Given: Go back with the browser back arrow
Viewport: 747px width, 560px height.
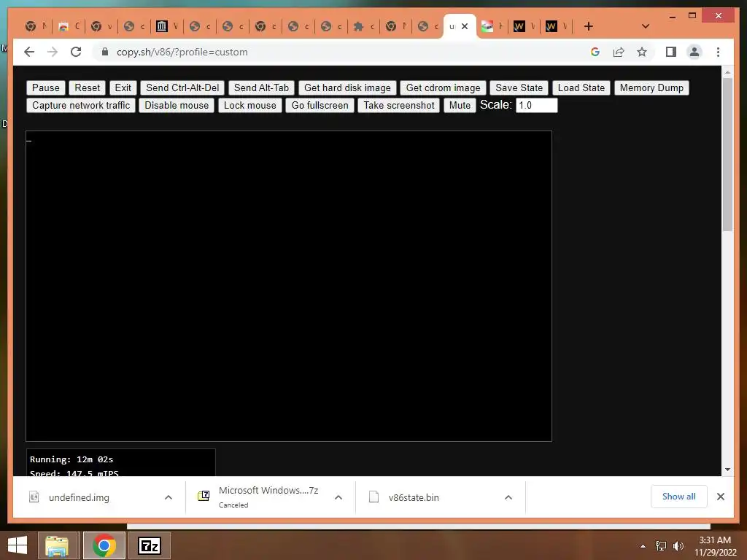Looking at the screenshot, I should click(29, 52).
